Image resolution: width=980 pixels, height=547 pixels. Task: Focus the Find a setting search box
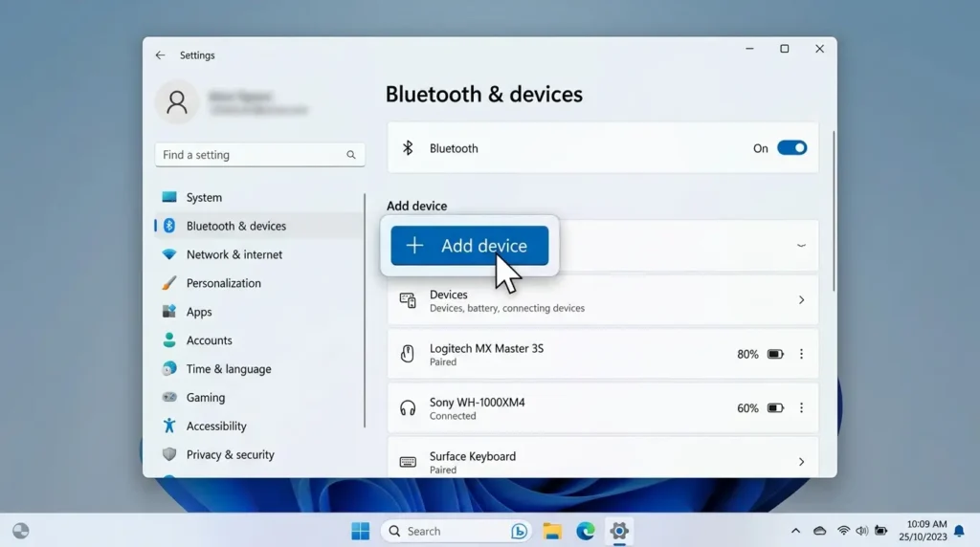coord(260,155)
